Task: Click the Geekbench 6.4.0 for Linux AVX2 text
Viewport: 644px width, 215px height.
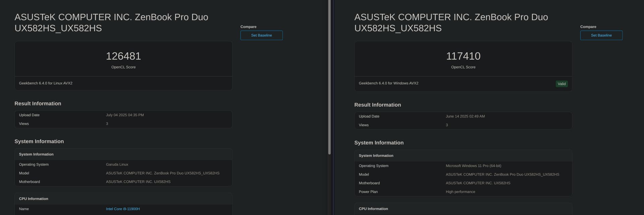Action: (x=46, y=83)
